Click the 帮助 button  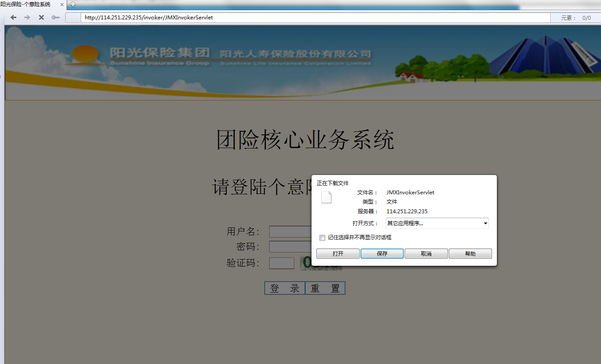click(470, 254)
